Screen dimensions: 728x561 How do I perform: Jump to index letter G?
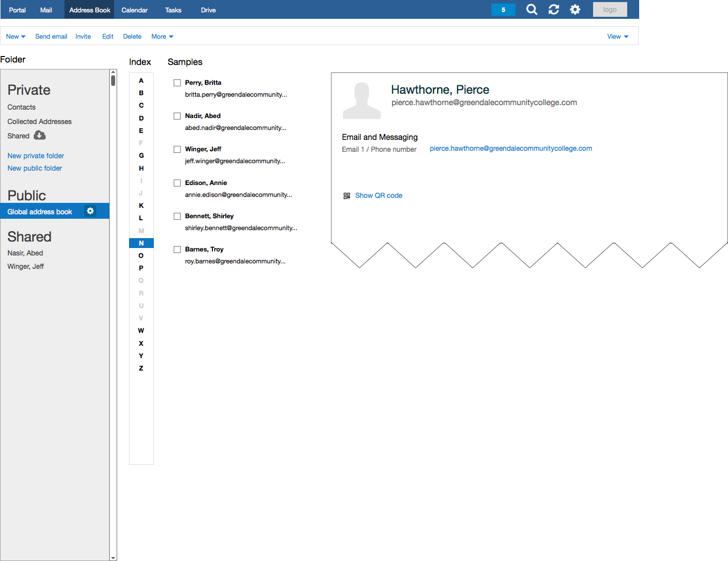coord(141,155)
